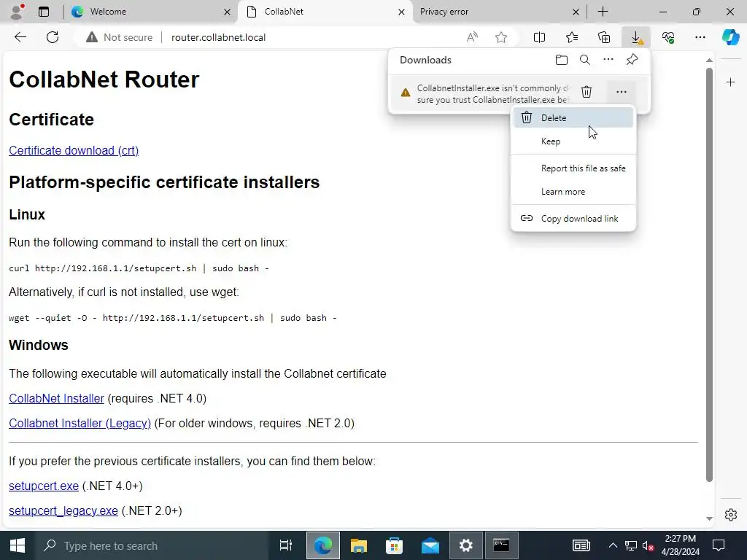Image resolution: width=747 pixels, height=560 pixels.
Task: Open the split screen icon
Action: (539, 37)
